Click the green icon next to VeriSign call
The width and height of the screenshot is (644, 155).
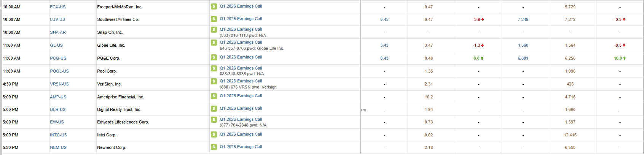214,81
